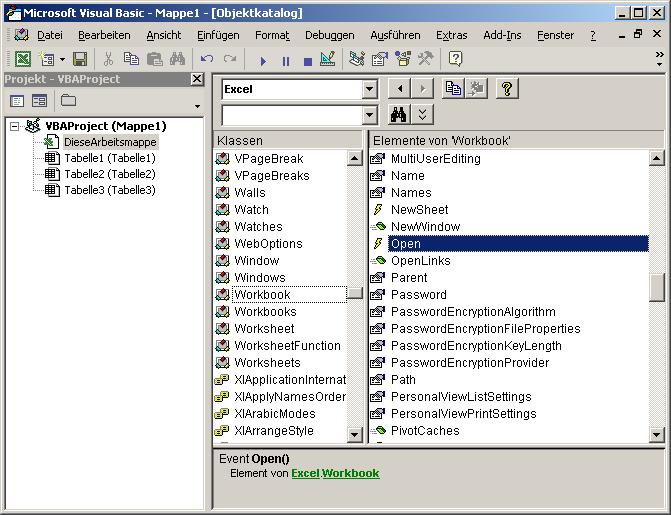Open the Toolbox hammer and wrench icon
Image resolution: width=671 pixels, height=515 pixels.
(425, 59)
